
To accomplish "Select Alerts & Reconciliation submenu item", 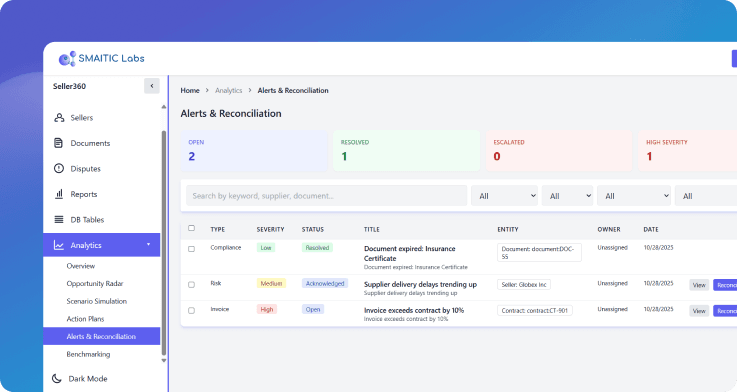I will (102, 336).
